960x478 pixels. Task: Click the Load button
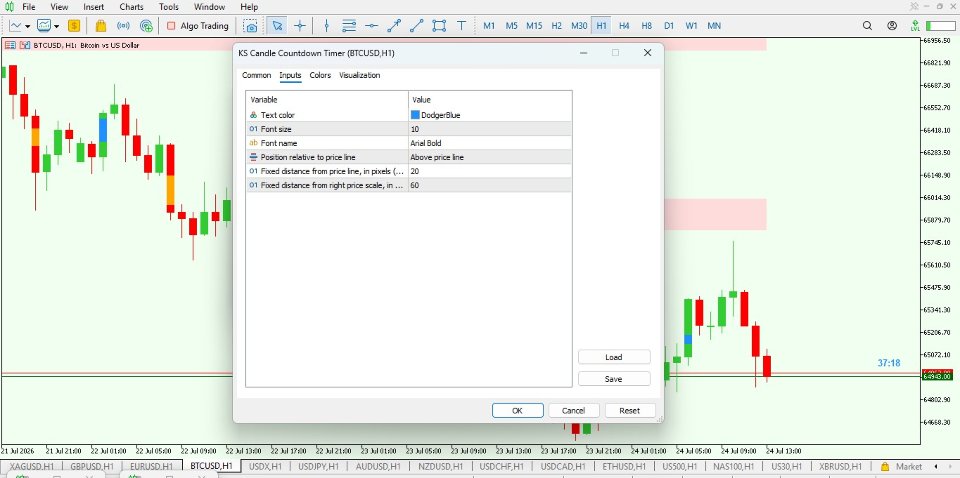pyautogui.click(x=614, y=357)
